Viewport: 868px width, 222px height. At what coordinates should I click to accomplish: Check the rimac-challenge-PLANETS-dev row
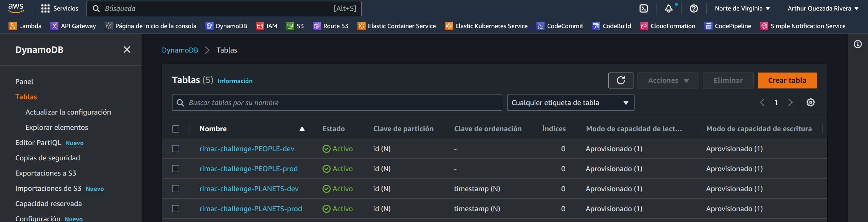[x=176, y=189]
